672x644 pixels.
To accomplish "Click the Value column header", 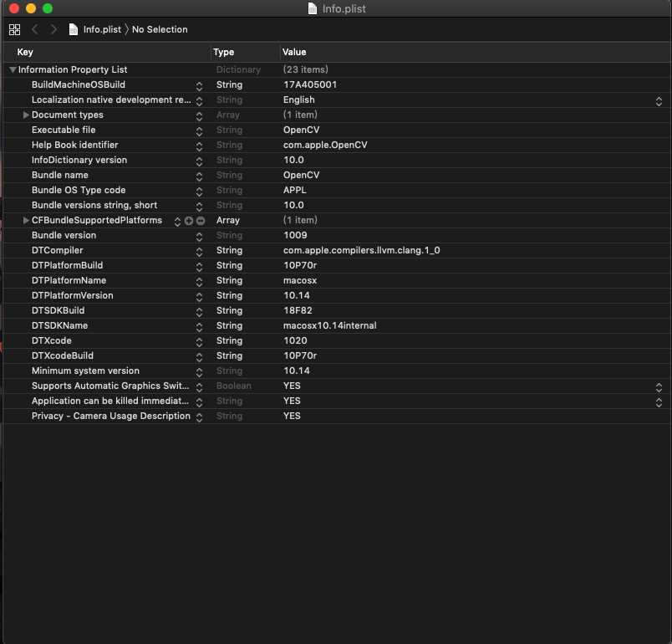I will coord(294,52).
